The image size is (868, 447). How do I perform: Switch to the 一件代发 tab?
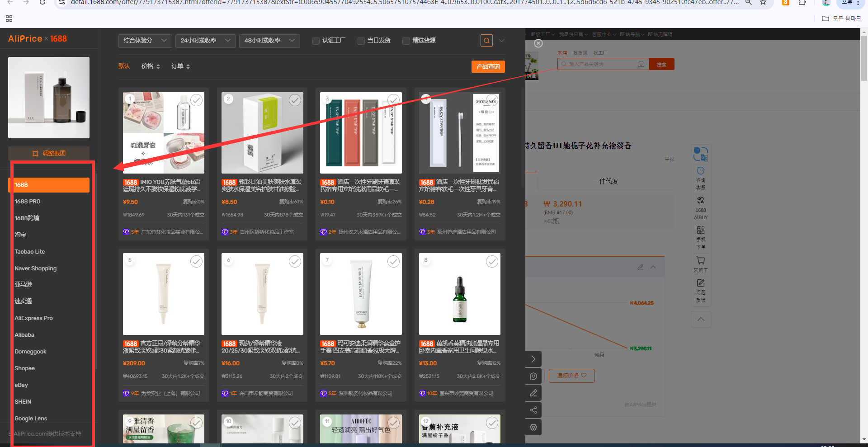[x=605, y=181]
